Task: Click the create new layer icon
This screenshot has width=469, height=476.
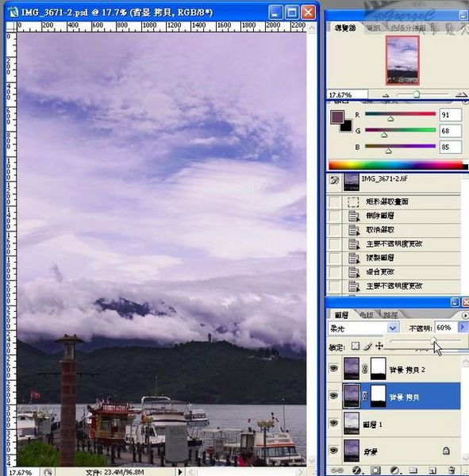Action: click(x=432, y=470)
